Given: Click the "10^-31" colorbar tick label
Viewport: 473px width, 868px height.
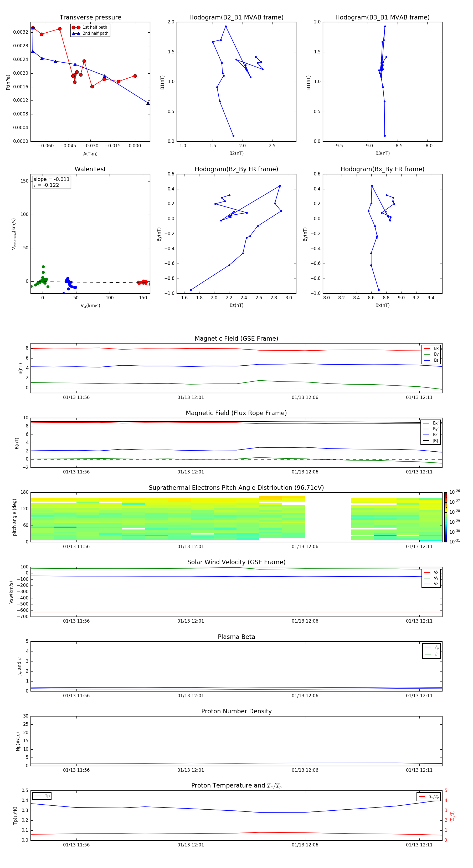Looking at the screenshot, I should (x=455, y=542).
